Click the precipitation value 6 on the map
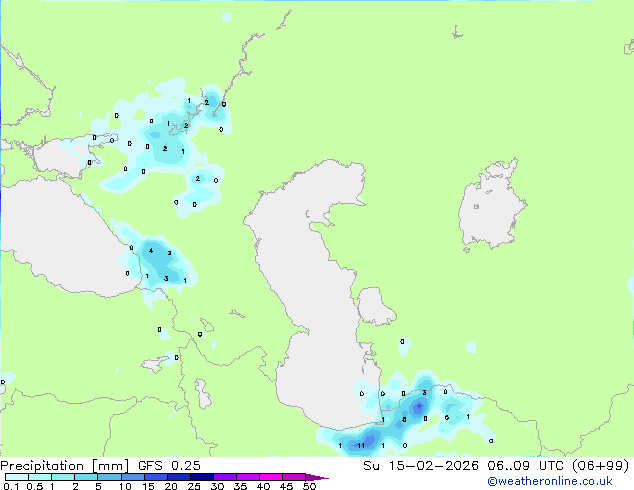 point(446,418)
